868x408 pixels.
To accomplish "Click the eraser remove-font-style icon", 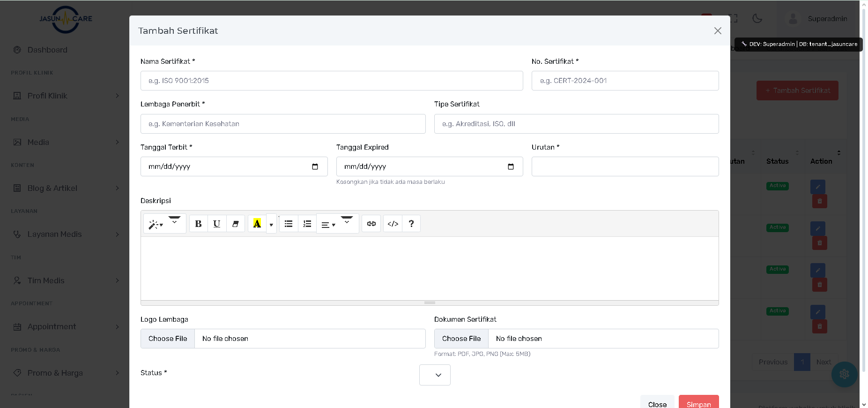I will (235, 224).
